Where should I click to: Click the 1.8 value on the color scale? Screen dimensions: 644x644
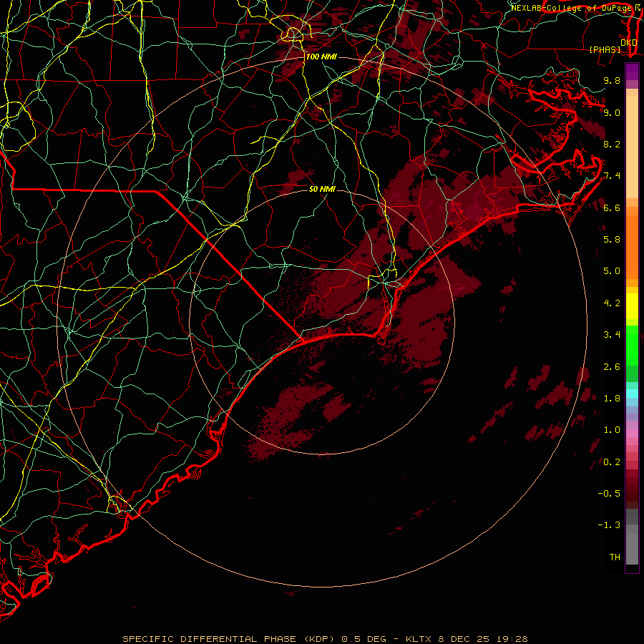[612, 399]
